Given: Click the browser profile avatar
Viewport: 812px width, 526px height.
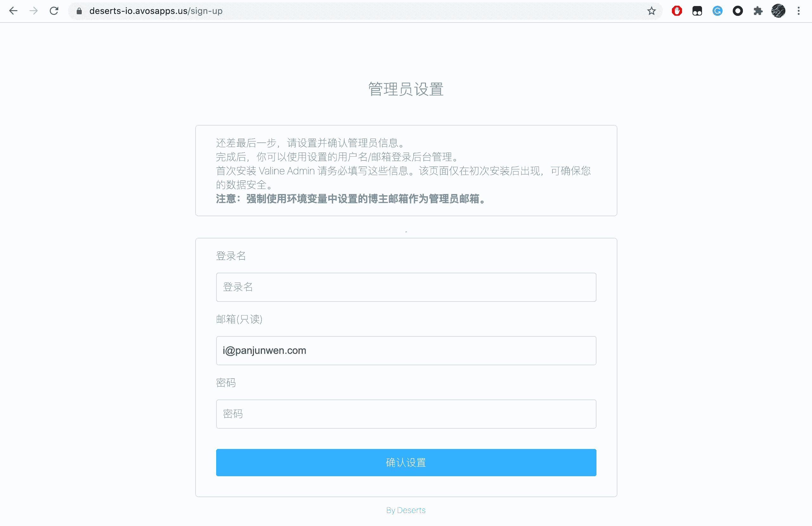Looking at the screenshot, I should point(778,10).
